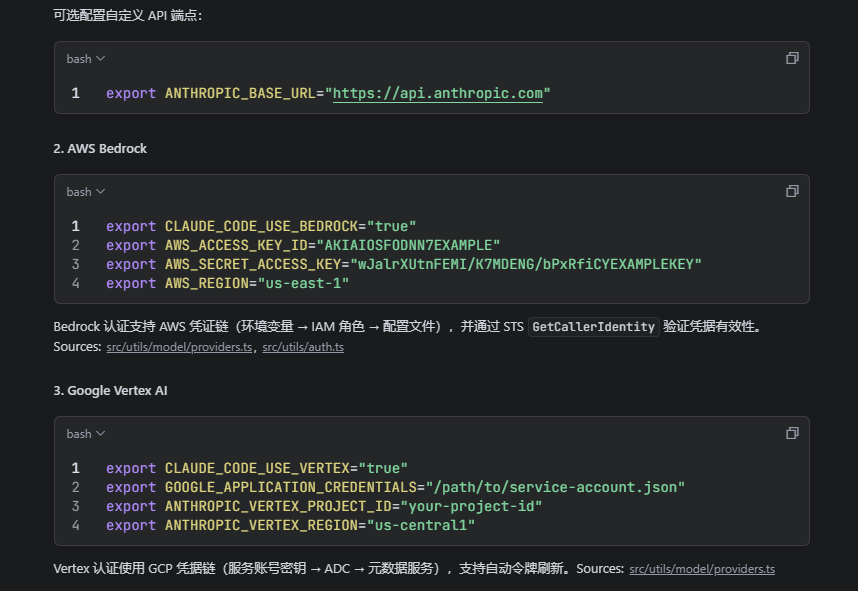Viewport: 858px width, 591px height.
Task: Click the ANTHROPIC_VERTEX_REGION="us-central1" line
Action: (x=291, y=525)
